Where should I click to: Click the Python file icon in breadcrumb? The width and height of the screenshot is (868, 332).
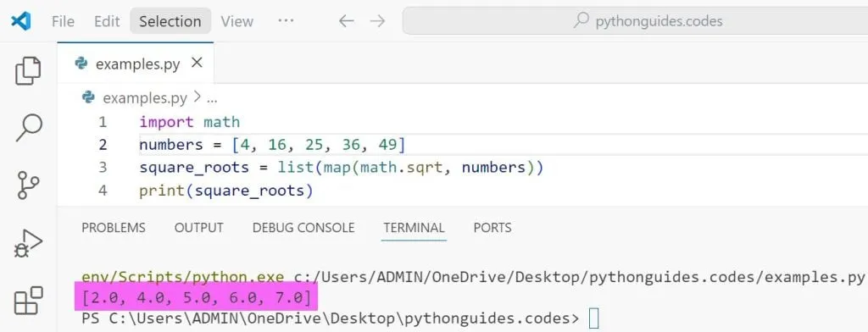[x=88, y=98]
